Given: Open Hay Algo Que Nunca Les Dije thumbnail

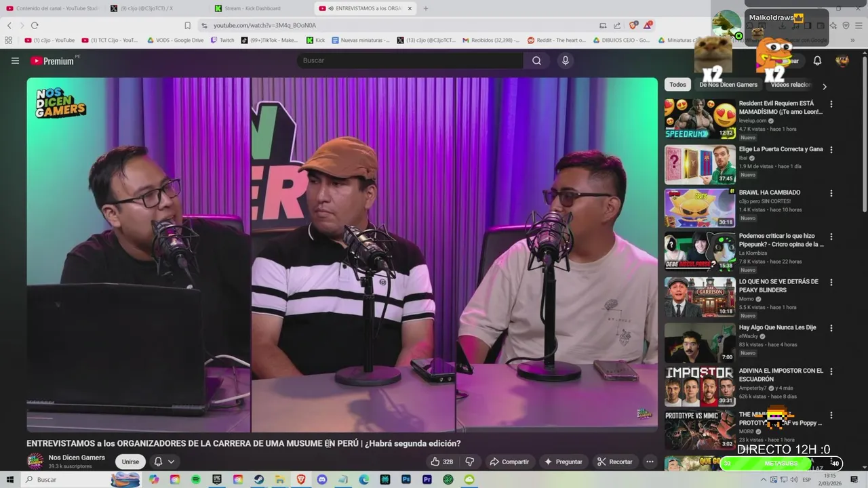Looking at the screenshot, I should point(700,342).
